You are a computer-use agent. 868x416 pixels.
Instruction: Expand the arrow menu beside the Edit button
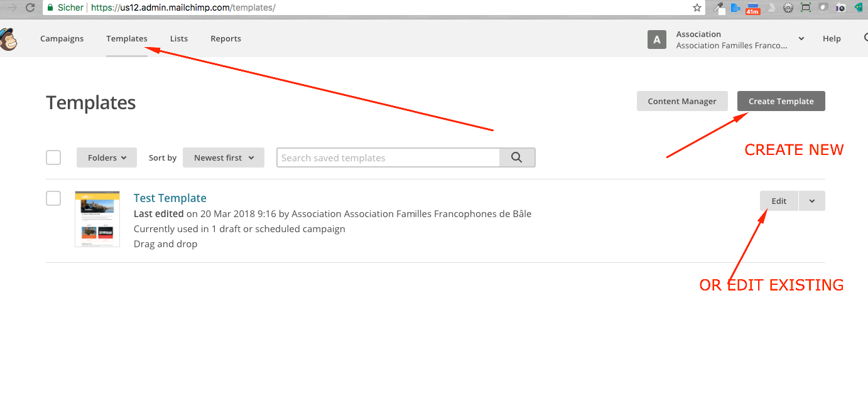[x=812, y=201]
